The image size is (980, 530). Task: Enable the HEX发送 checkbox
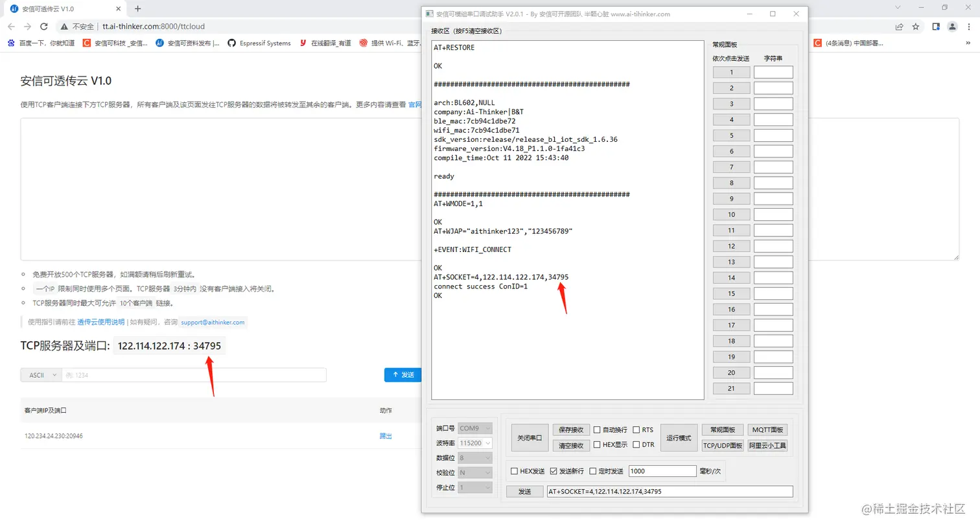(514, 471)
